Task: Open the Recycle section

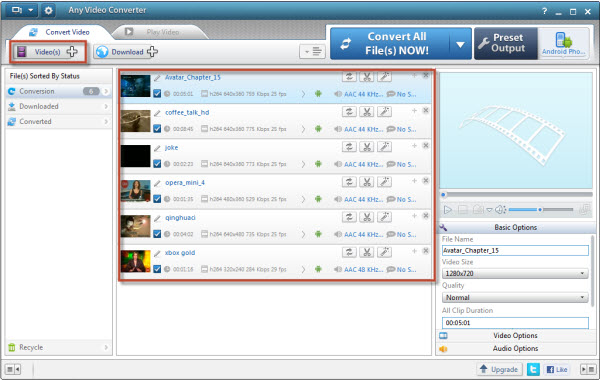Action: click(x=59, y=347)
